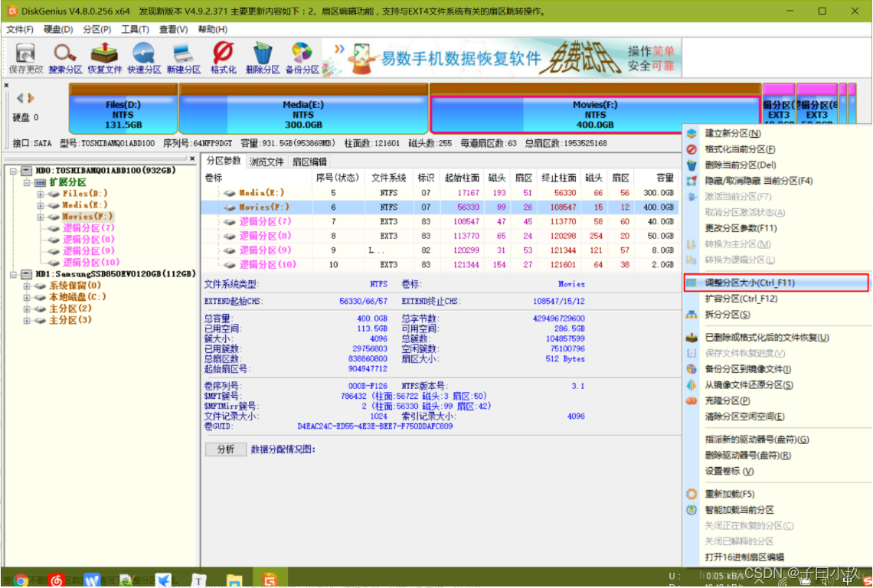The image size is (873, 588).
Task: Expand the 系统保留(0) tree node
Action: coord(26,286)
